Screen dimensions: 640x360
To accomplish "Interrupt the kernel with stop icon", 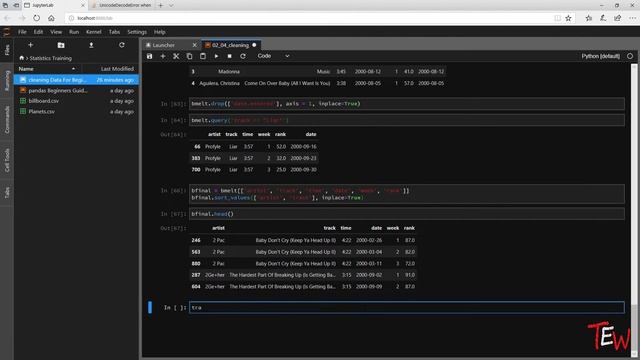I will click(229, 56).
